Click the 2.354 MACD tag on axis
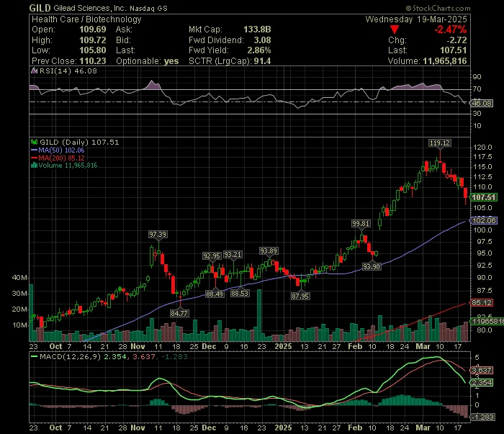The image size is (504, 434). pyautogui.click(x=481, y=383)
